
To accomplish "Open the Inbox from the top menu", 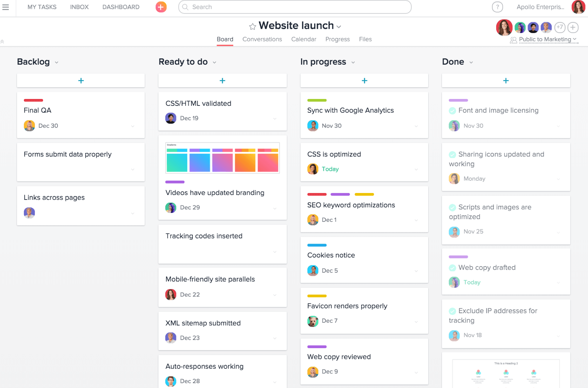I will pos(79,7).
